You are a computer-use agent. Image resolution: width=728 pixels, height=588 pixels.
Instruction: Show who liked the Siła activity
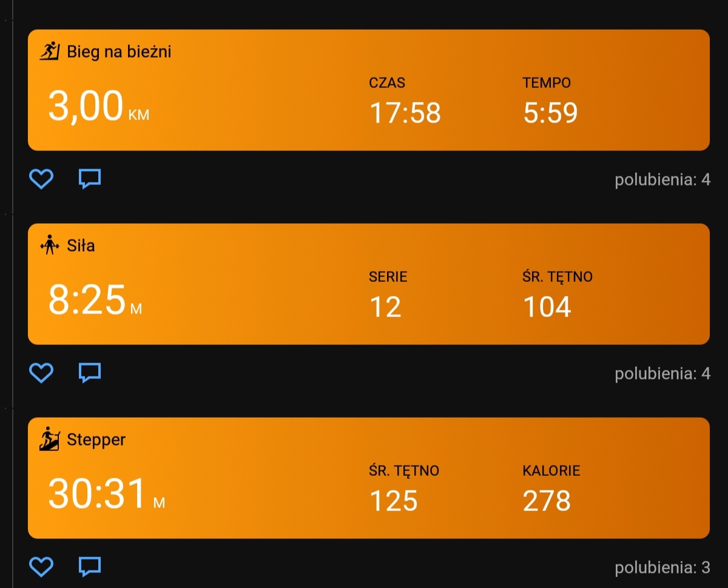pos(662,374)
